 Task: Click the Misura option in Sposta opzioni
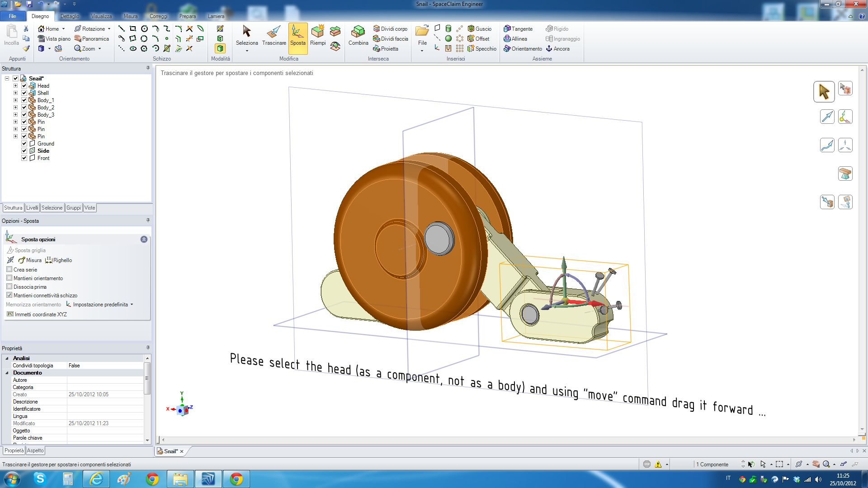[30, 260]
